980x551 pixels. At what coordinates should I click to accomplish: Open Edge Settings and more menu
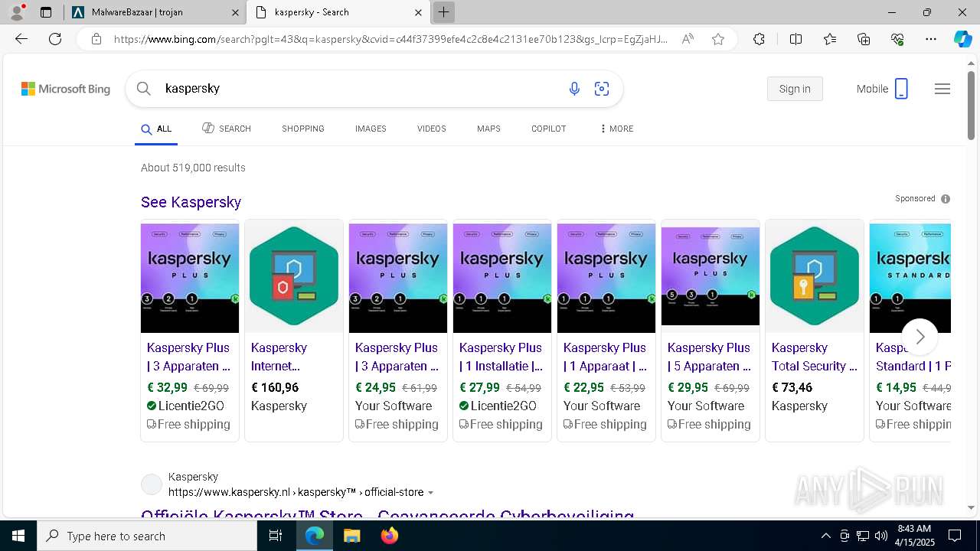tap(931, 39)
